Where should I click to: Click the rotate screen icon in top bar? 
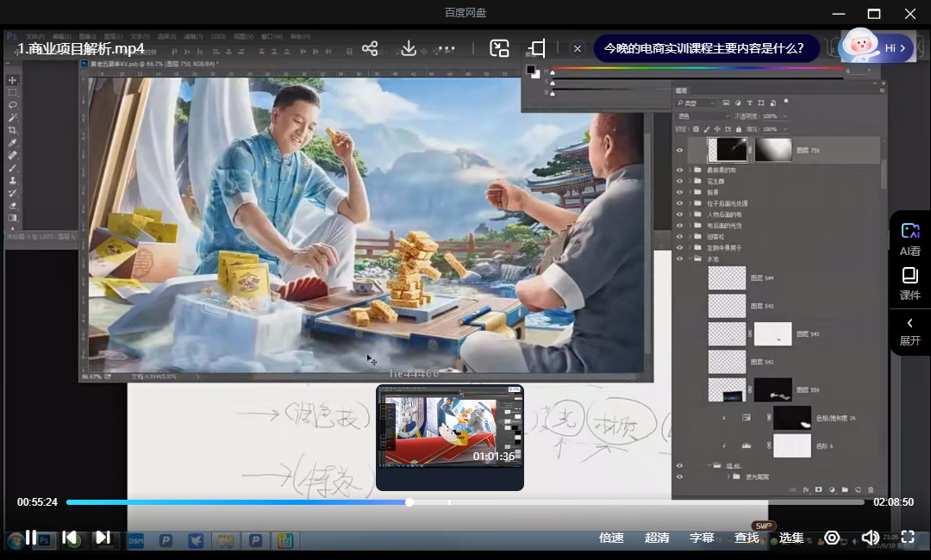coord(537,48)
